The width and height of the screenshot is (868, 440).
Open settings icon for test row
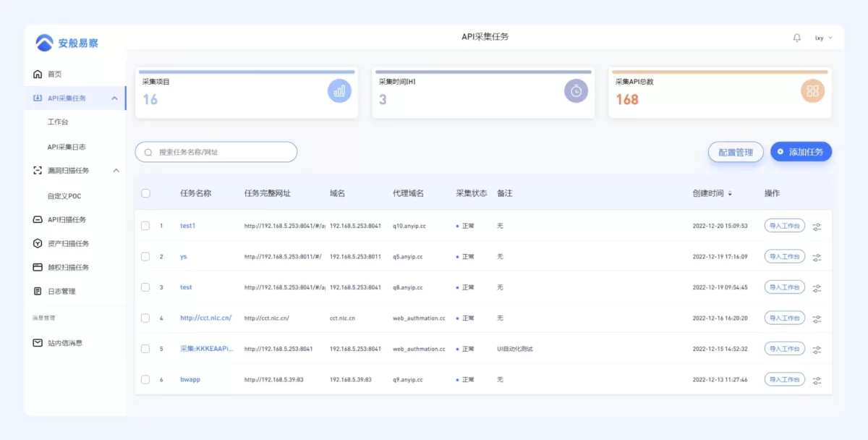coord(817,288)
